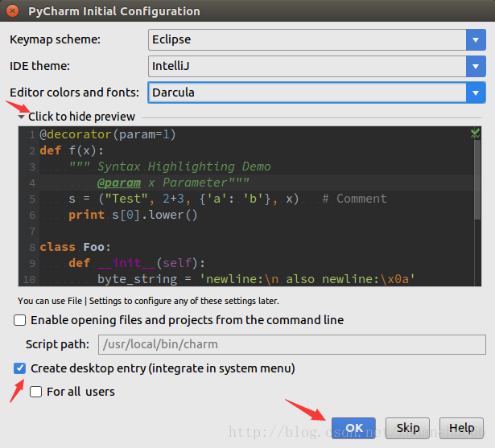Collapse the 'Click to hide preview' section

(76, 117)
